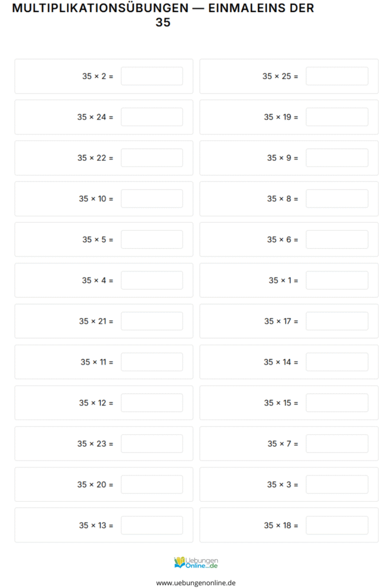
Task: Focus the answer field for 35 × 14
Action: pyautogui.click(x=336, y=362)
